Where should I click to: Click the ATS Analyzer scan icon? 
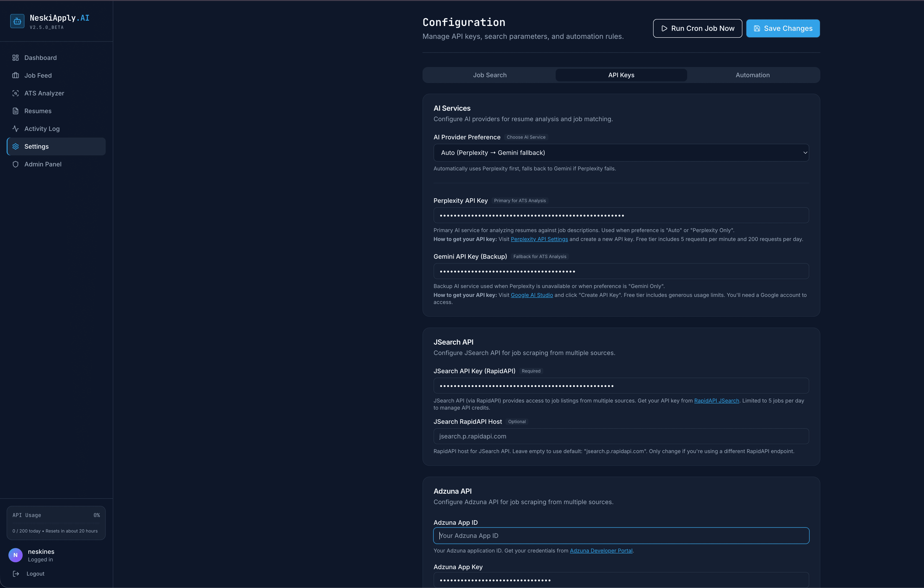tap(15, 93)
